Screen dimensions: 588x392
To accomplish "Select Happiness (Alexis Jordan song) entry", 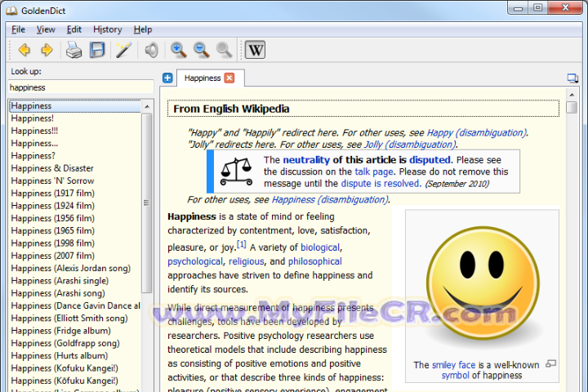I will [x=75, y=268].
